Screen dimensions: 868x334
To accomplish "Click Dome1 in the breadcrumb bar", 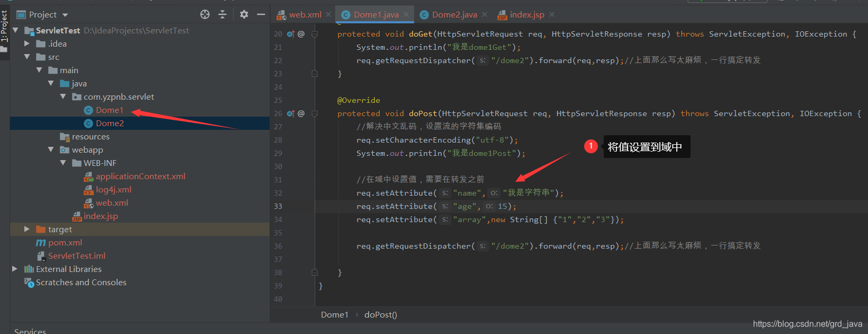I will tap(335, 314).
